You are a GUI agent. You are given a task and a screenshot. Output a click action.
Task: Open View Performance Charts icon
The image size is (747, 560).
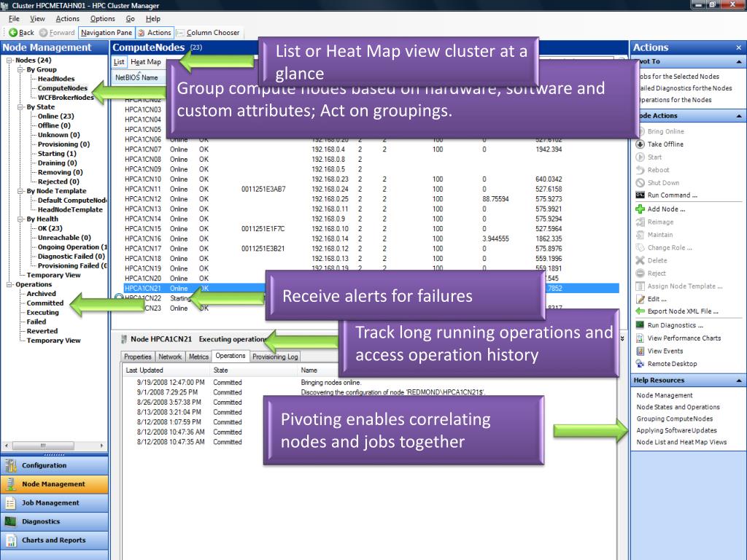(640, 338)
